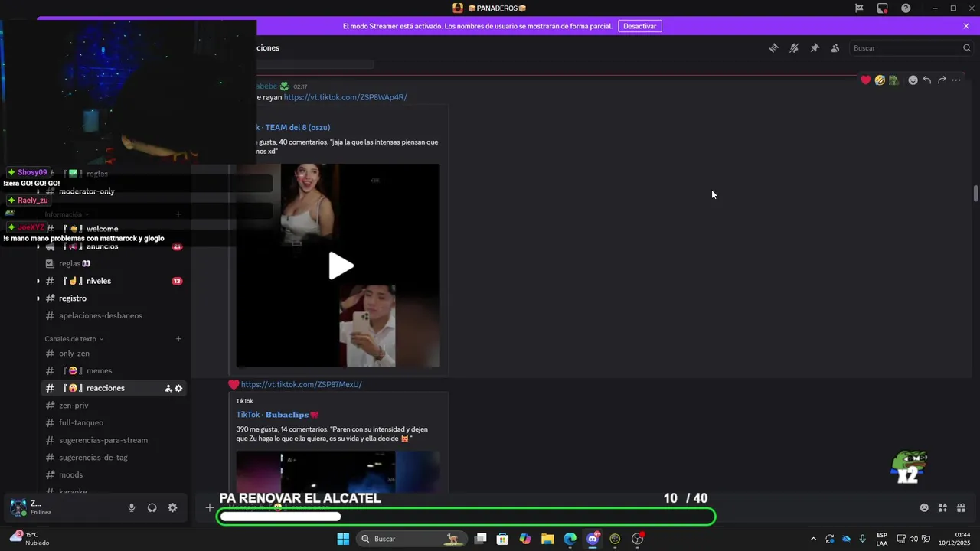Collapse the Información category
The height and width of the screenshot is (551, 980).
[67, 214]
